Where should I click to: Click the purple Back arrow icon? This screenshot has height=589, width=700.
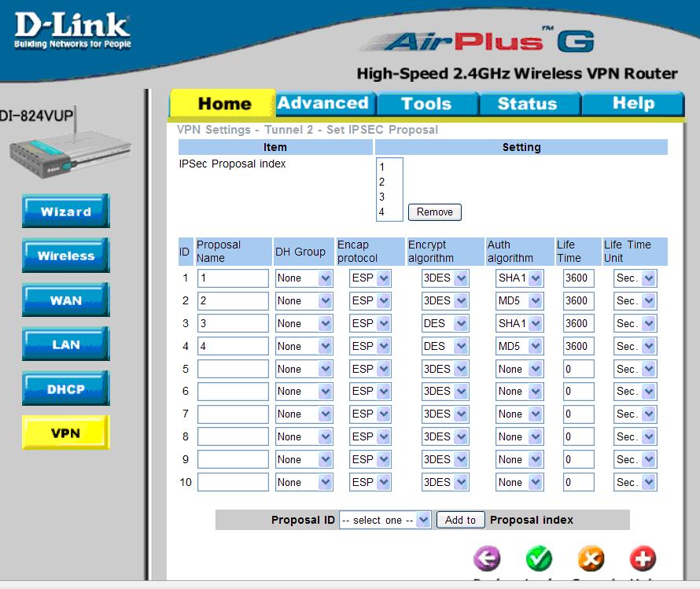tap(487, 558)
